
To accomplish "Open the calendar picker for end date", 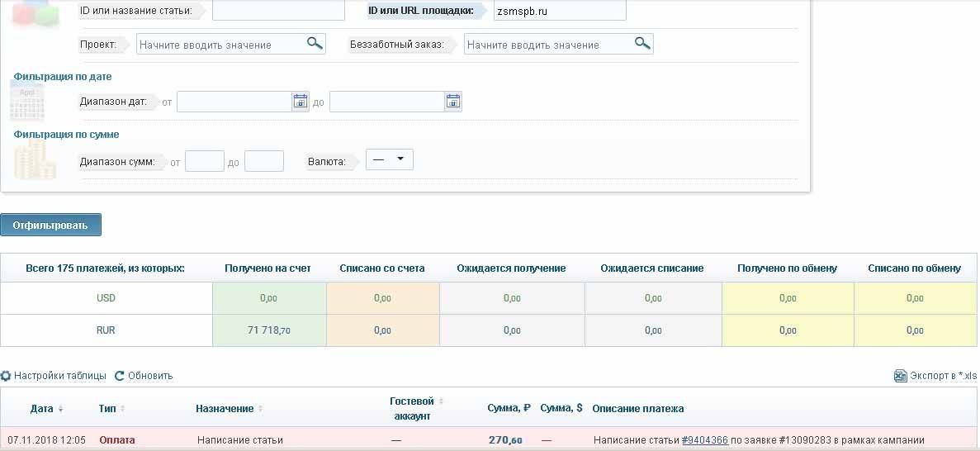I will (x=452, y=102).
